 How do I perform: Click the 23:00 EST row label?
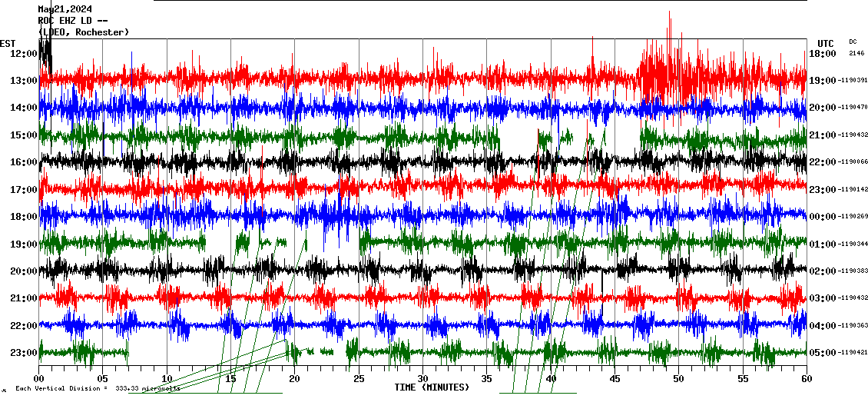[x=24, y=353]
